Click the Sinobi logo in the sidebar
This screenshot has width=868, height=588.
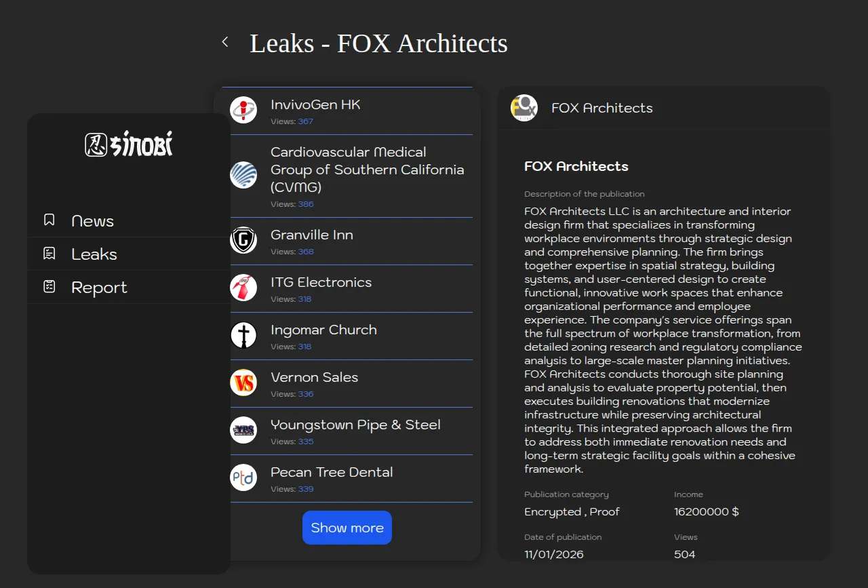129,144
